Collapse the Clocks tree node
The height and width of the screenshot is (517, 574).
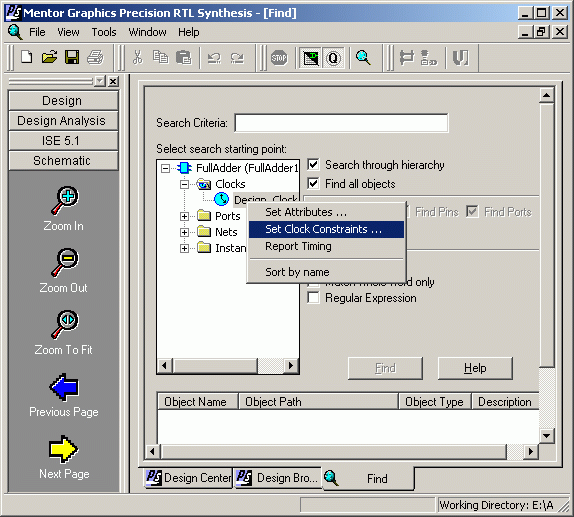coord(184,184)
